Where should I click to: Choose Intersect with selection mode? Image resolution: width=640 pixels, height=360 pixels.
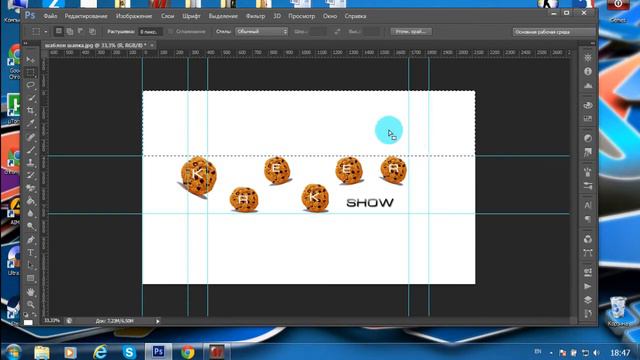pyautogui.click(x=92, y=31)
